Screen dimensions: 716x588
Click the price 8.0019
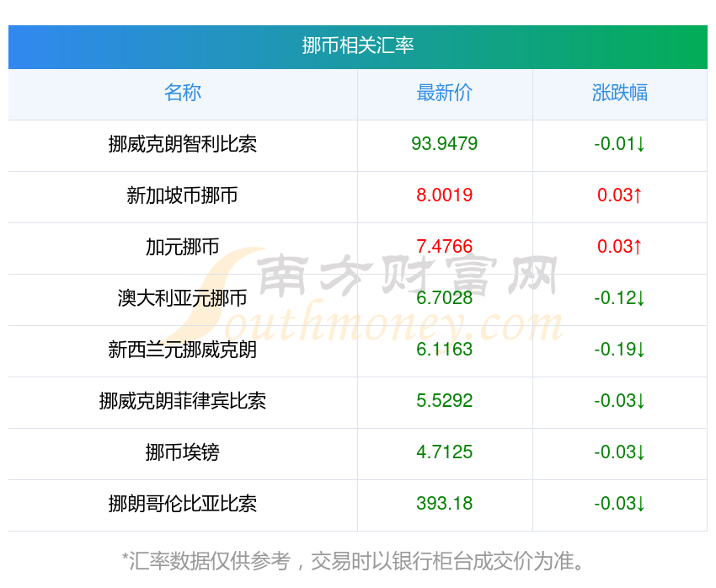coord(444,195)
